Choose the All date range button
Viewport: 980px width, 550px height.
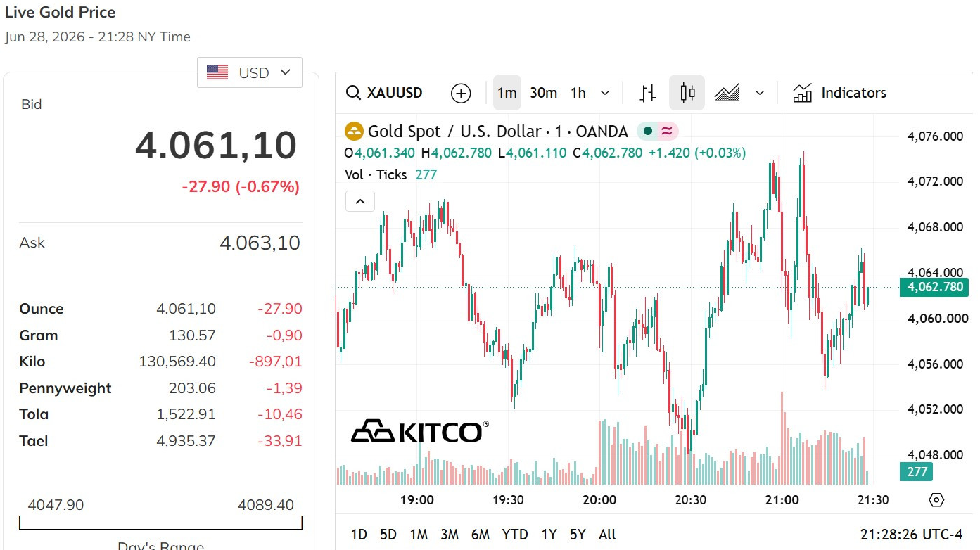pyautogui.click(x=607, y=535)
